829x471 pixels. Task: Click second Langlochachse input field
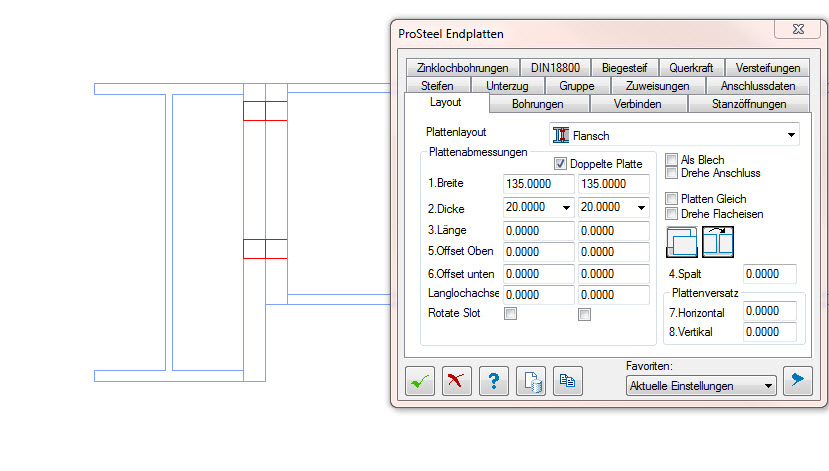coord(613,295)
